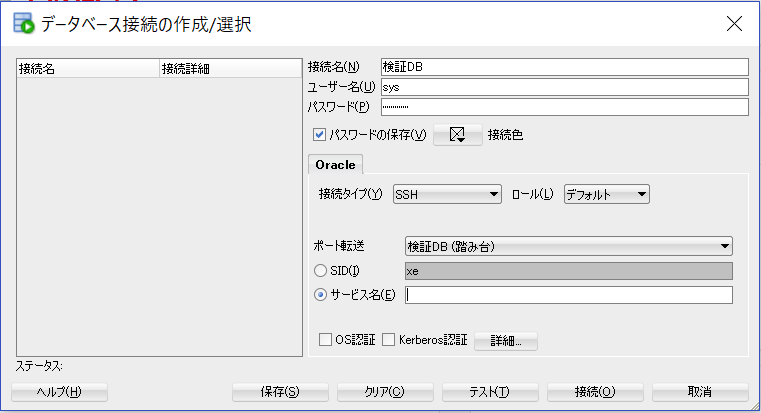The height and width of the screenshot is (413, 761).
Task: Enable the Kerberos認証 checkbox
Action: coord(388,340)
